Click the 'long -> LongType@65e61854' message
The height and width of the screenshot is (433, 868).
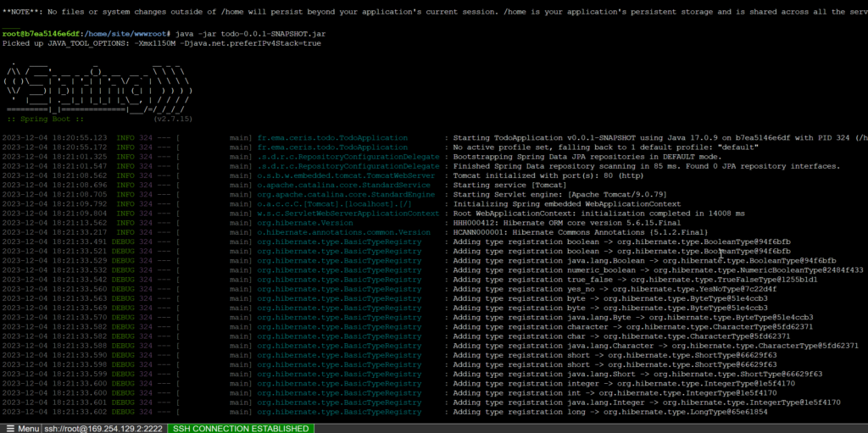tap(610, 412)
